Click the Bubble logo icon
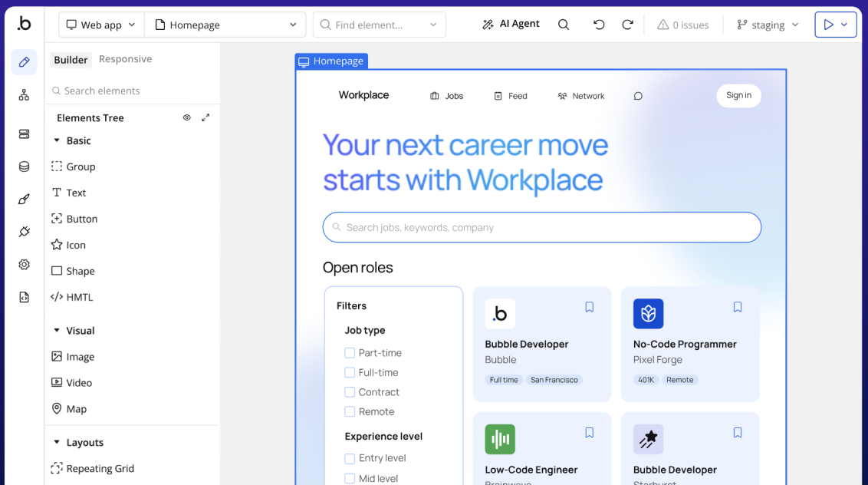 pos(24,24)
